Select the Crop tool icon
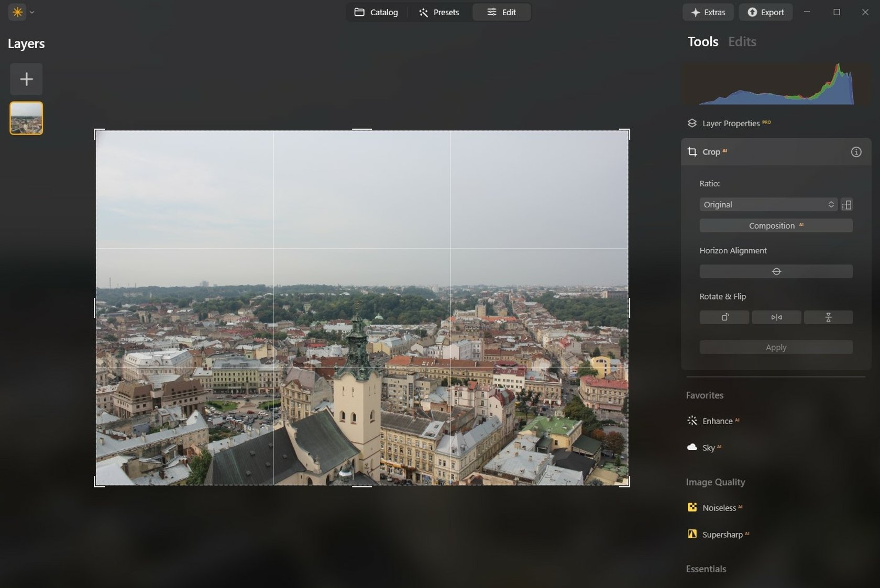Image resolution: width=880 pixels, height=588 pixels. point(691,152)
